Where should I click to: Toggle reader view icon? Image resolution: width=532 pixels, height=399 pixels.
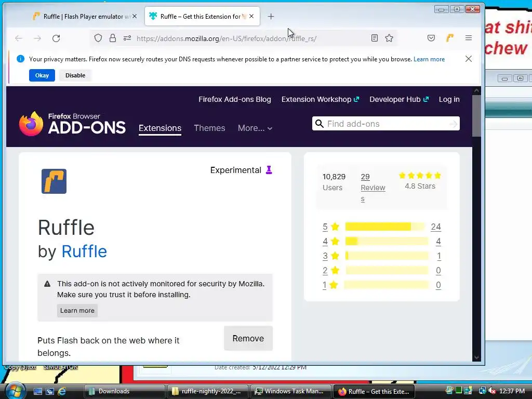pos(375,38)
